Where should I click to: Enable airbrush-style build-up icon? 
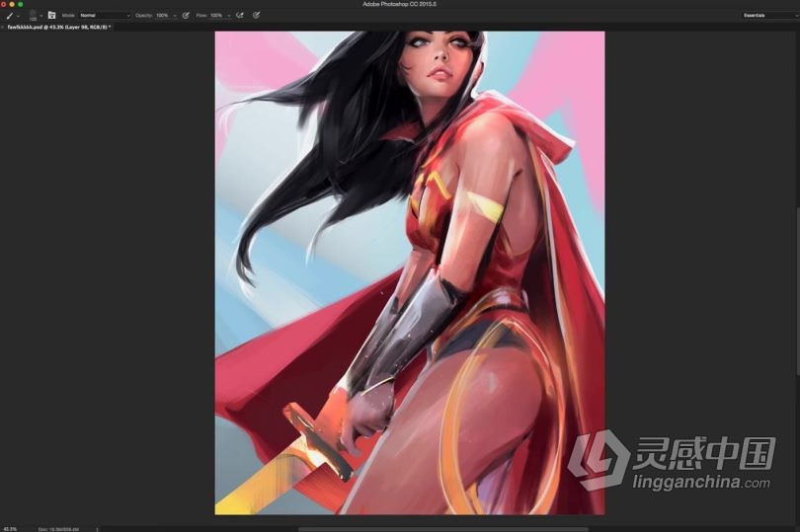(240, 16)
